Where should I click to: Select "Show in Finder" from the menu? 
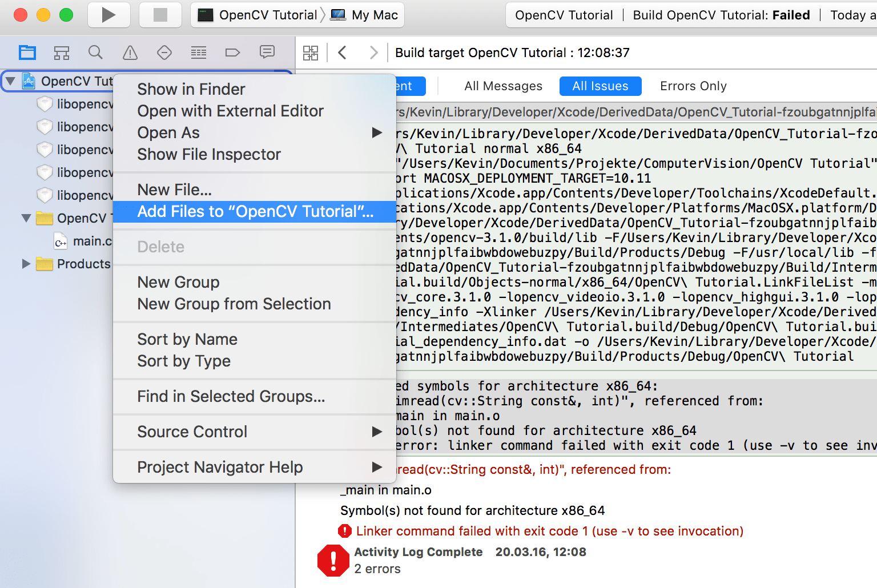point(191,89)
